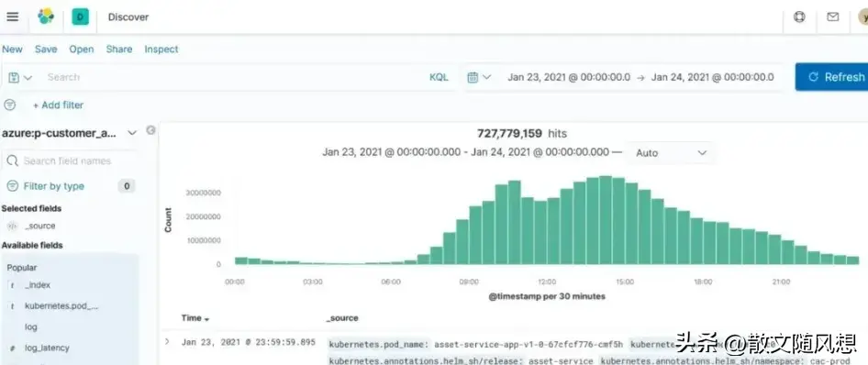Click the start date Jan 23, 2021
Image resolution: width=868 pixels, height=365 pixels.
coord(569,77)
